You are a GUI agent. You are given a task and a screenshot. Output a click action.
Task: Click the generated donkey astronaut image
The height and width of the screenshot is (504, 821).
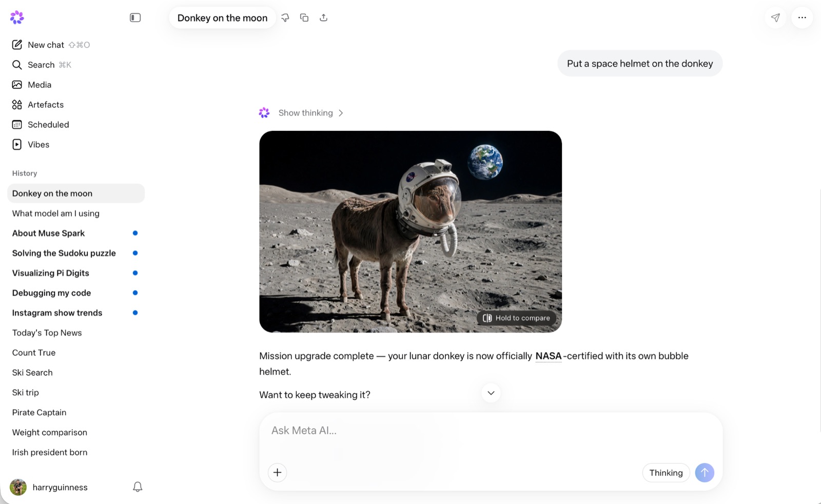(411, 231)
